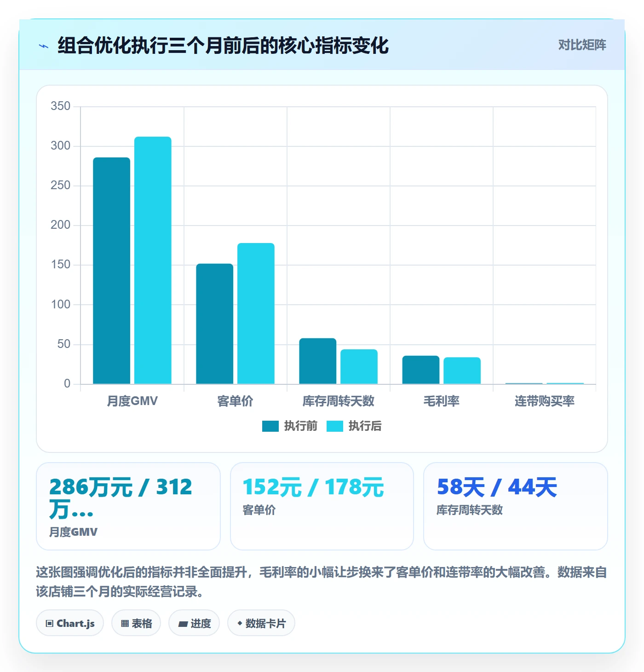Image resolution: width=644 pixels, height=672 pixels.
Task: Click the 月度GMV 执行后 bar
Action: (x=153, y=260)
